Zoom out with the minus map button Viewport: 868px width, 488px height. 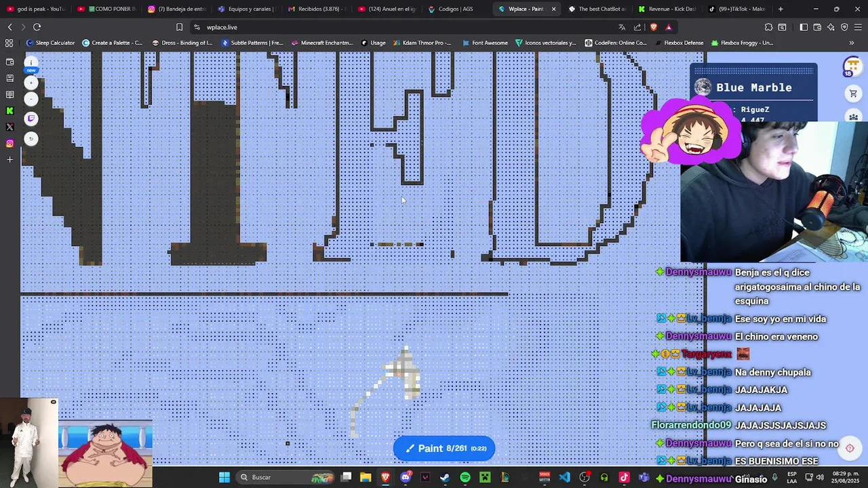point(31,99)
